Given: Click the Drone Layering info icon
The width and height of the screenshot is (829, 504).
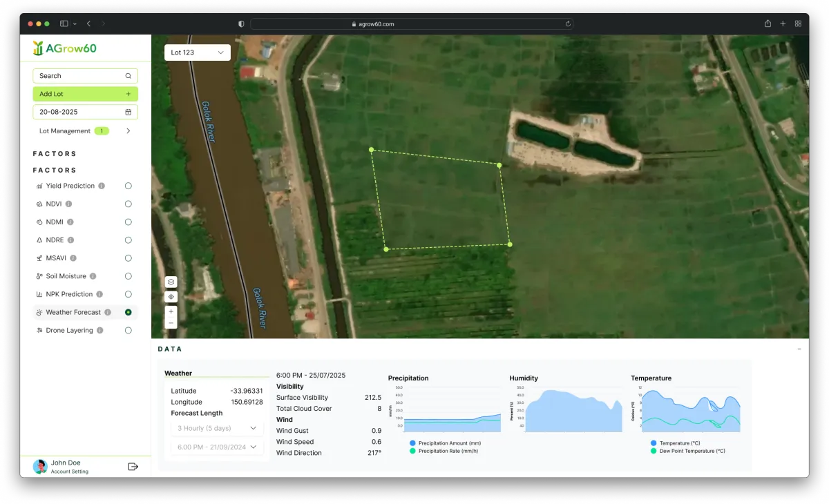Looking at the screenshot, I should (99, 330).
